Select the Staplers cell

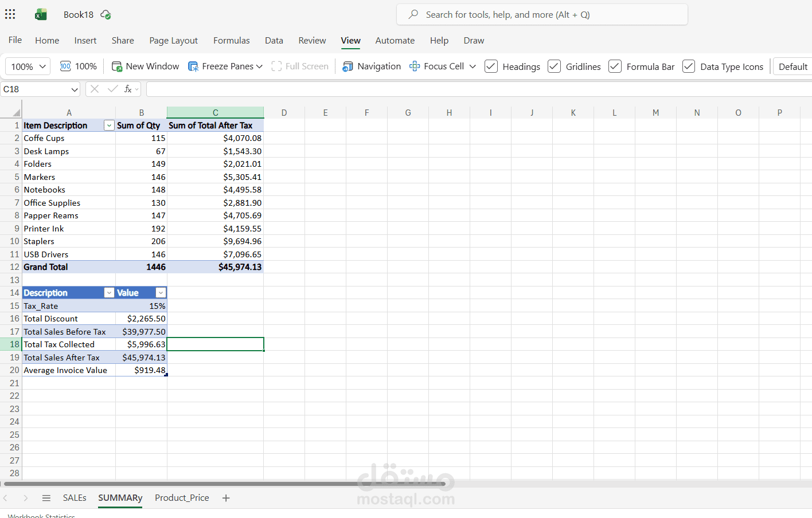[x=69, y=241]
